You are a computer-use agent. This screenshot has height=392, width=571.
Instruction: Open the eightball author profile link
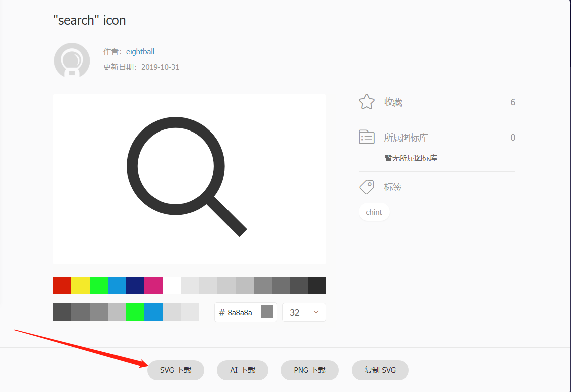tap(140, 51)
